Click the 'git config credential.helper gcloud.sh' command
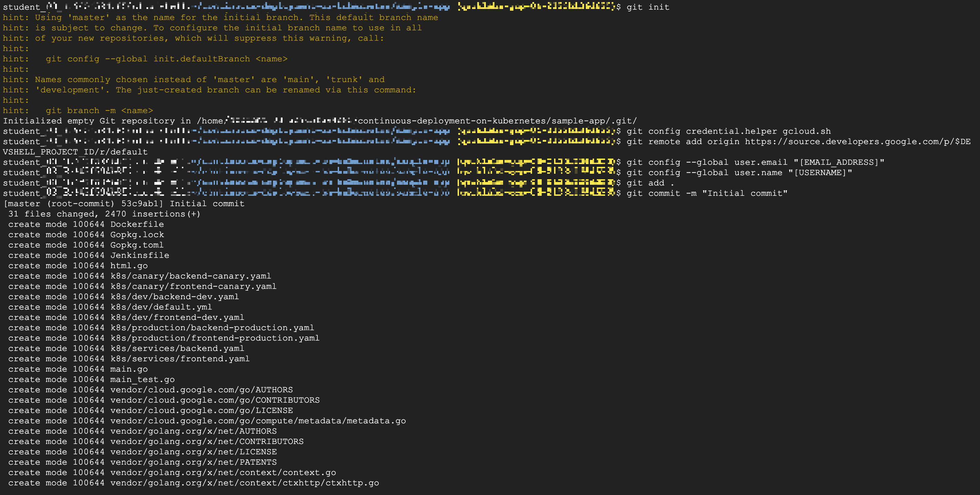This screenshot has width=980, height=495. (728, 131)
